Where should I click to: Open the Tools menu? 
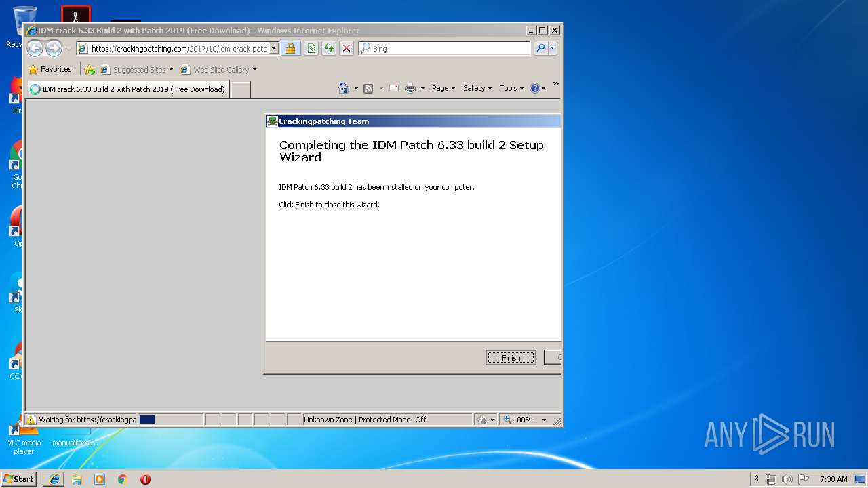coord(512,88)
